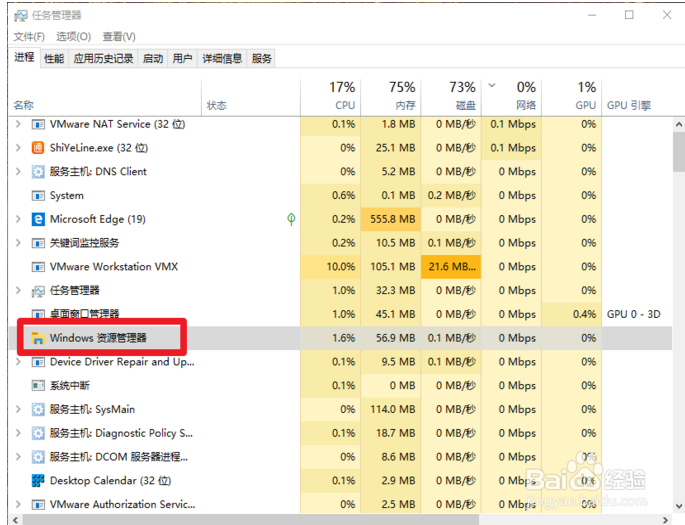Click the 系统中断 process icon
This screenshot has width=685, height=525.
coord(38,386)
